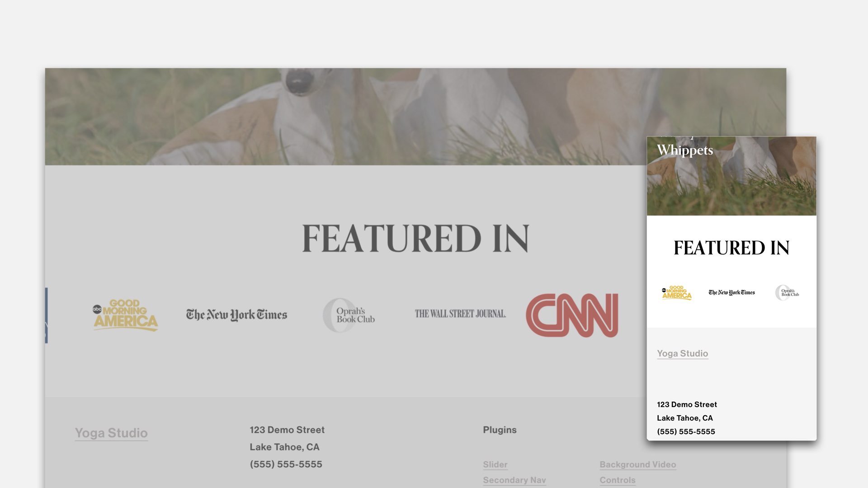The image size is (868, 488).
Task: Click (555) 555-5555 phone in desktop footer
Action: (286, 464)
